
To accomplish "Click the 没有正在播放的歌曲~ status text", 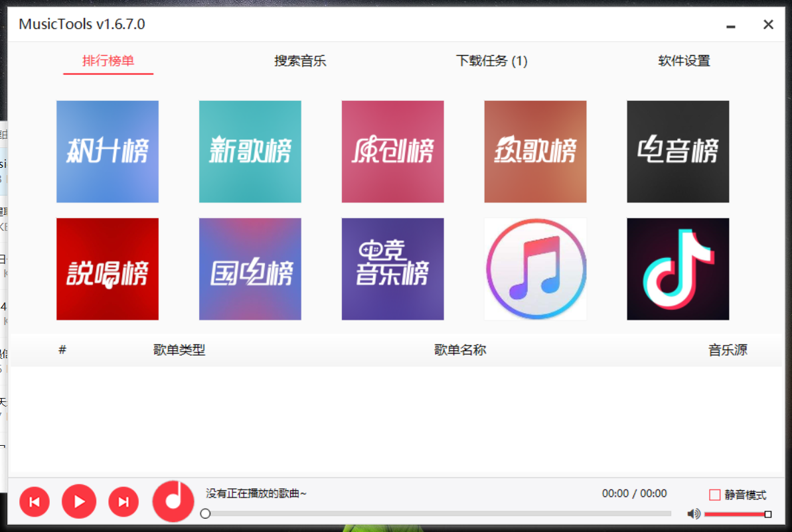I will pyautogui.click(x=256, y=493).
